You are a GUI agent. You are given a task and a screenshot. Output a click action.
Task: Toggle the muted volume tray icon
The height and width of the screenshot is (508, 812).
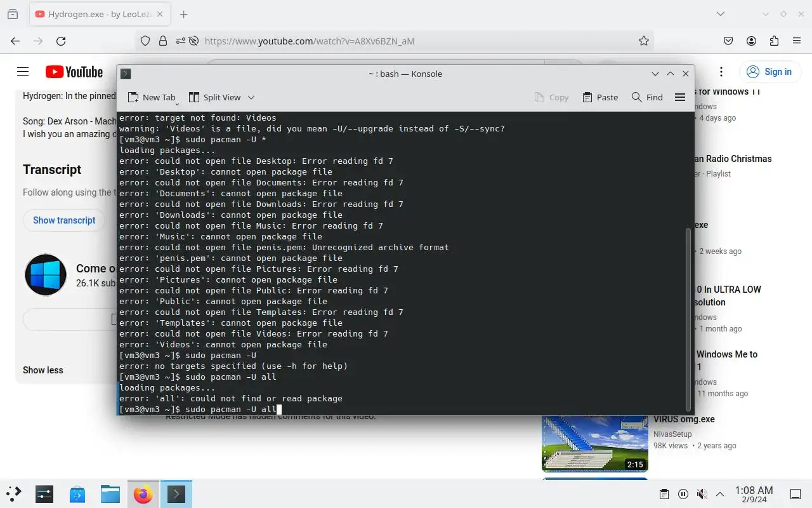click(702, 494)
